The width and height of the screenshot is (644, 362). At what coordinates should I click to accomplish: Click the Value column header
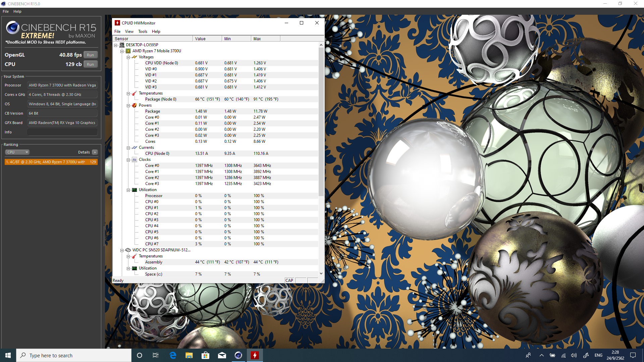point(207,39)
